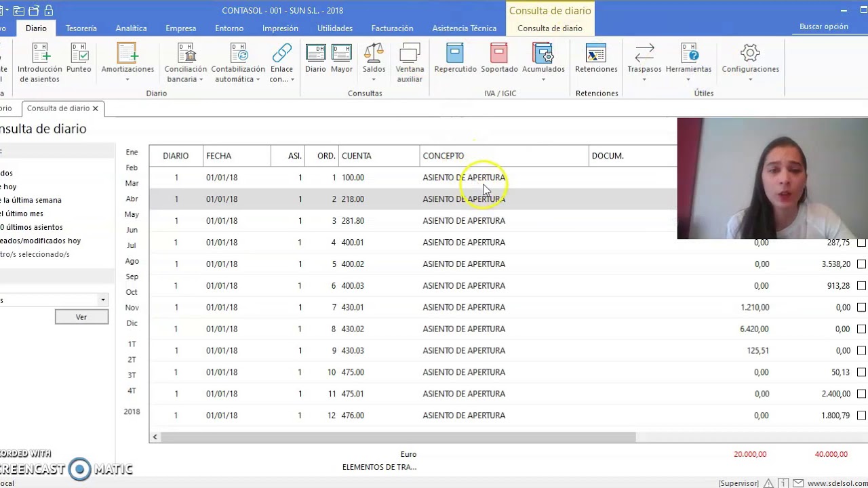
Task: Click the Ver button
Action: (81, 317)
